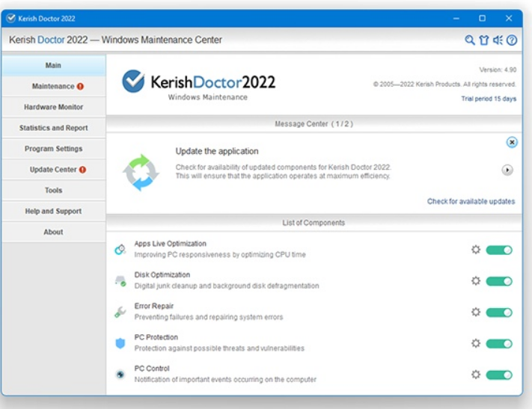Click the Apps Live Optimization component icon

[120, 250]
